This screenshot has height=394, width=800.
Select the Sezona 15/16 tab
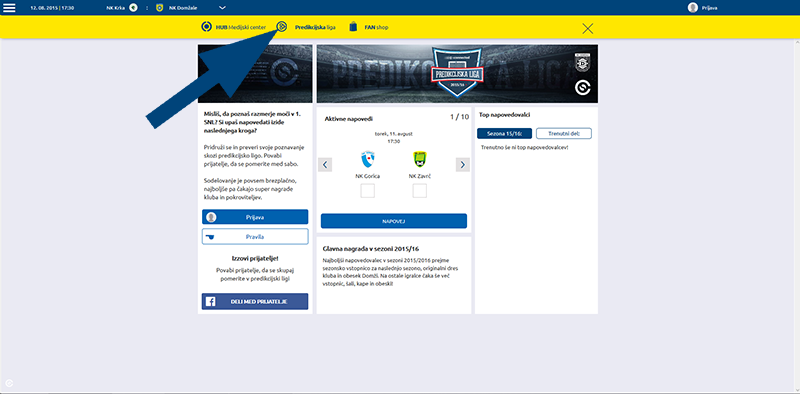tap(505, 134)
